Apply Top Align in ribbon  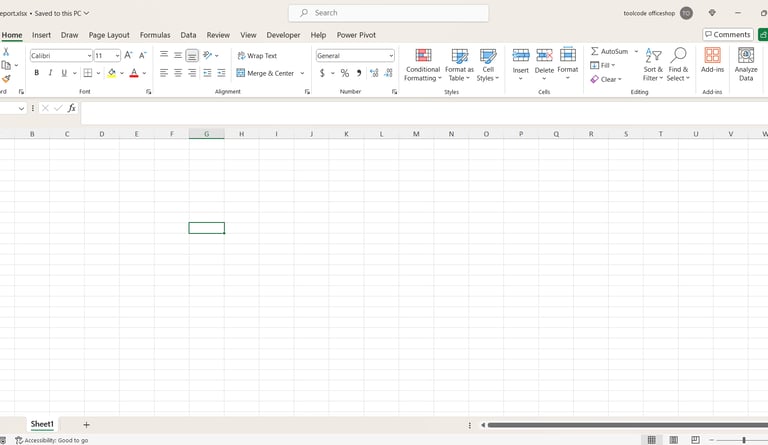coord(164,55)
